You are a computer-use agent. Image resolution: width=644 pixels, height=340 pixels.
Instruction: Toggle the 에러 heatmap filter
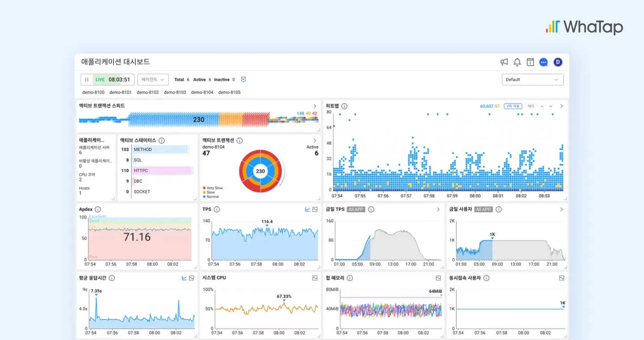tap(531, 106)
